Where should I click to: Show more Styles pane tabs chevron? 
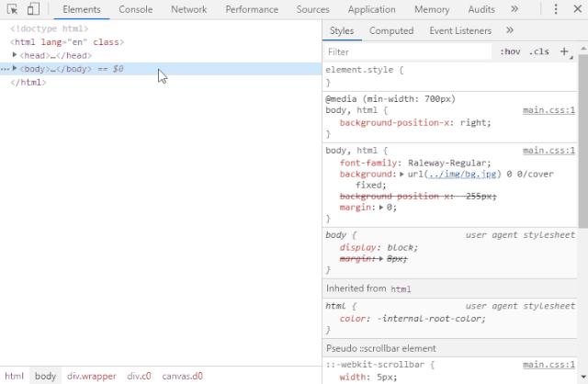click(510, 30)
